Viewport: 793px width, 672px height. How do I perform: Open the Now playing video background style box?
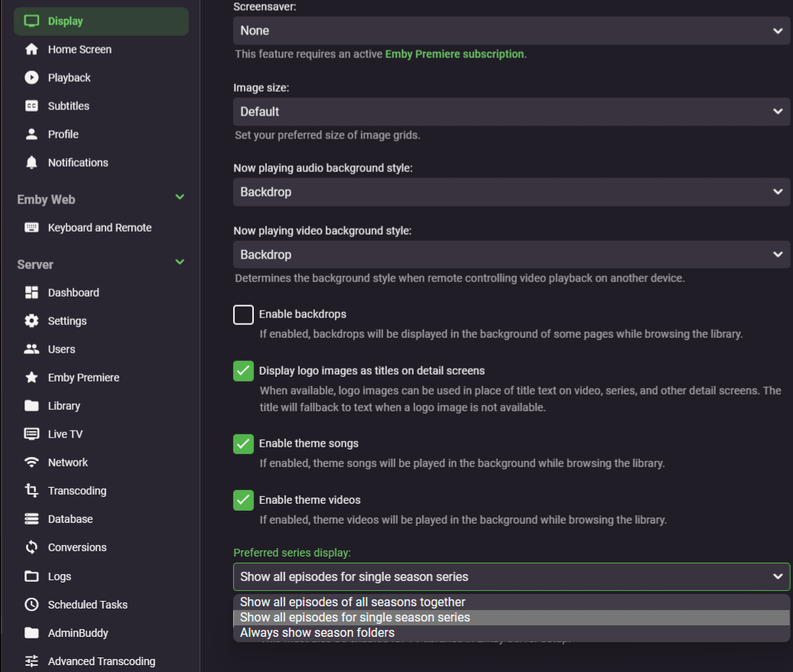tap(511, 255)
